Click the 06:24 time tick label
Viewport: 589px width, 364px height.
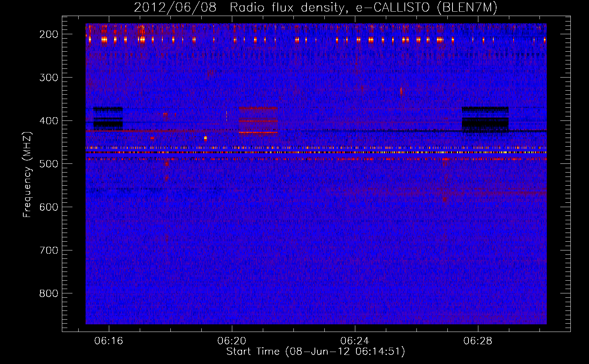[x=355, y=341]
